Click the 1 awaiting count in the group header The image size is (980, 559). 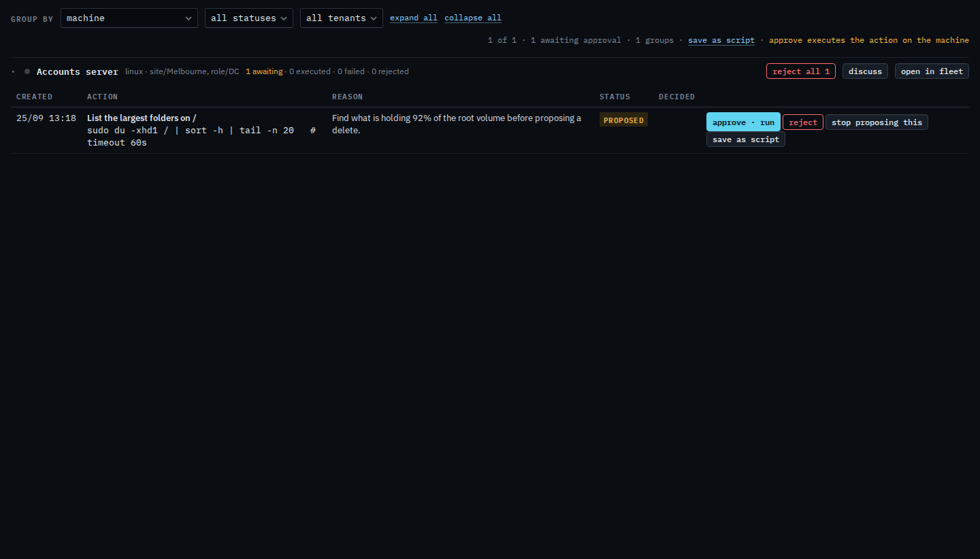(x=264, y=71)
